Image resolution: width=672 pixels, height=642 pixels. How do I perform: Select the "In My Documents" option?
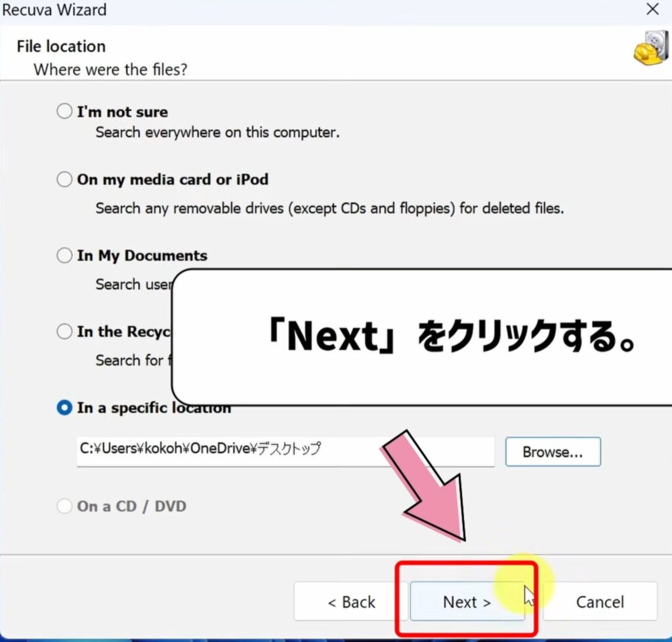[64, 255]
